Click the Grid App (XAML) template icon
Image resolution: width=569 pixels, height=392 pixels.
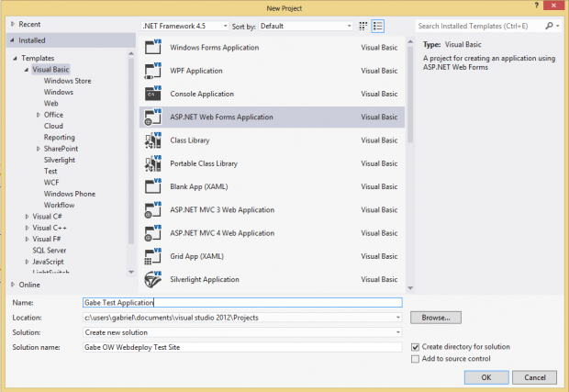tap(152, 256)
